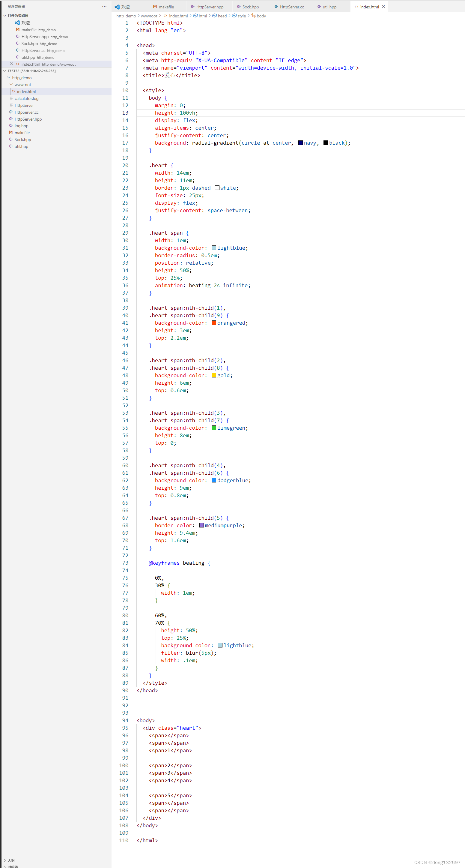The height and width of the screenshot is (868, 465).
Task: Open the orangered color swatch
Action: pos(214,323)
